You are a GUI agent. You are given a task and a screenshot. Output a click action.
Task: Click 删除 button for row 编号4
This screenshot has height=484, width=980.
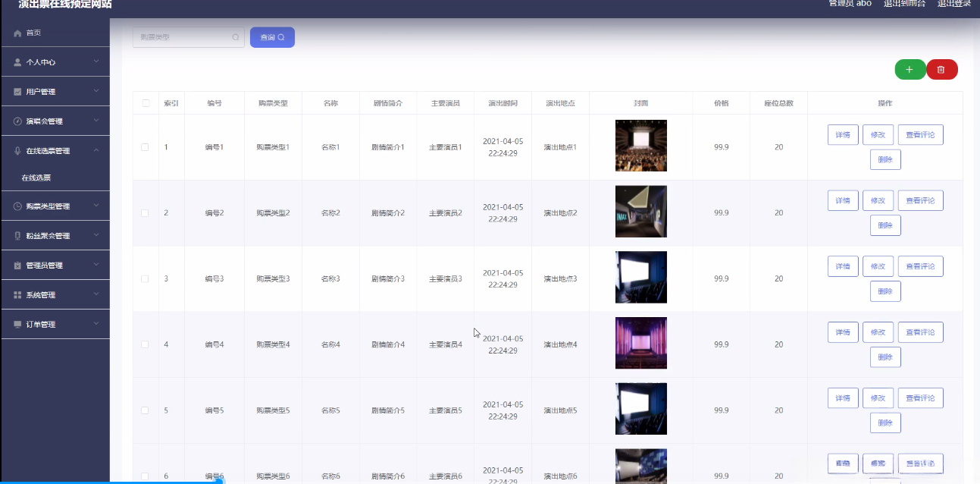click(x=885, y=357)
